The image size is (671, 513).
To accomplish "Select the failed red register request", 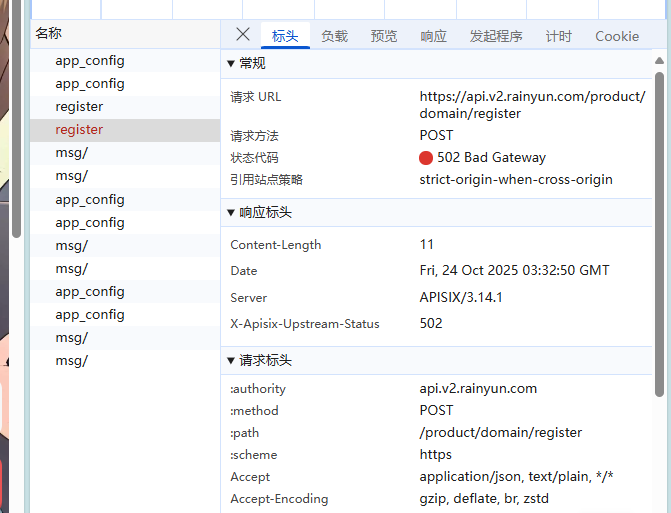I will (80, 130).
